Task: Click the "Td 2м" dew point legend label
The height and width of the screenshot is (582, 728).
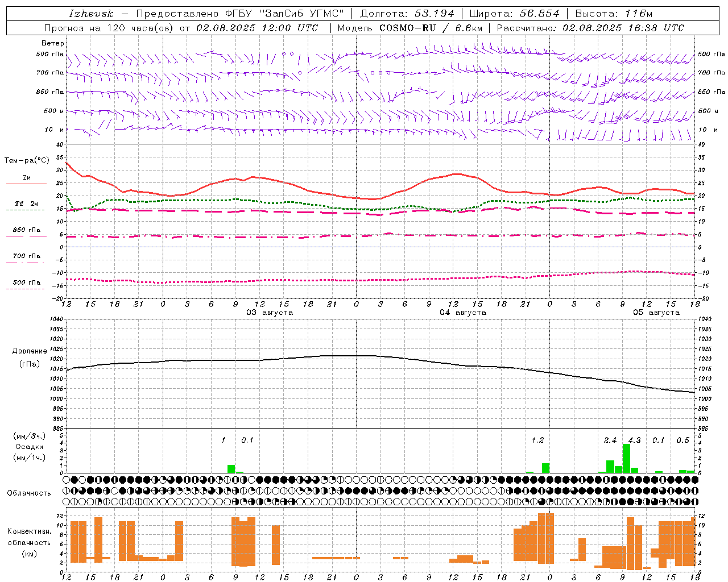Action: [26, 203]
